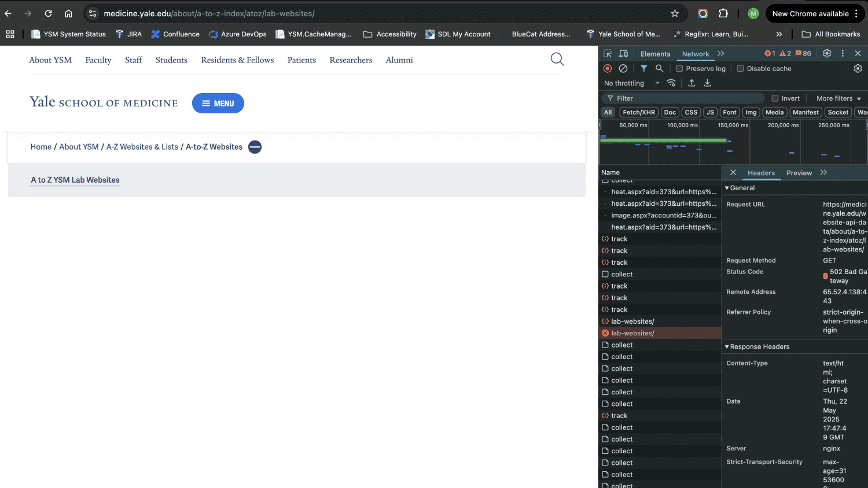This screenshot has height=488, width=868.
Task: Open the No throttling dropdown
Action: coord(632,83)
